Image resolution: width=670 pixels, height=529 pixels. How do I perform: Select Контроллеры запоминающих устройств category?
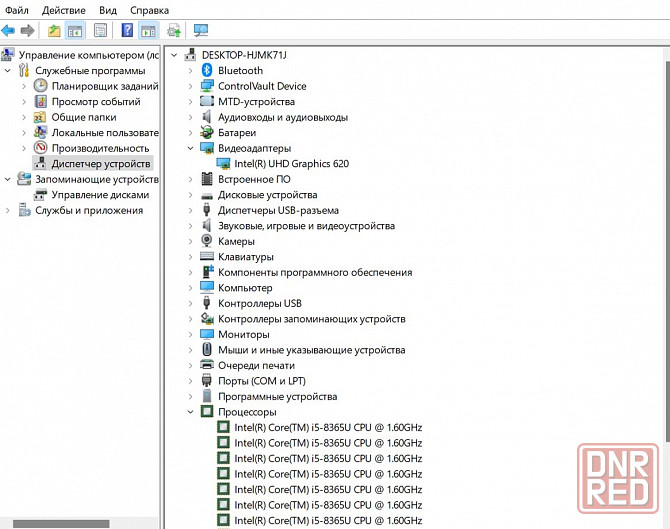point(311,319)
